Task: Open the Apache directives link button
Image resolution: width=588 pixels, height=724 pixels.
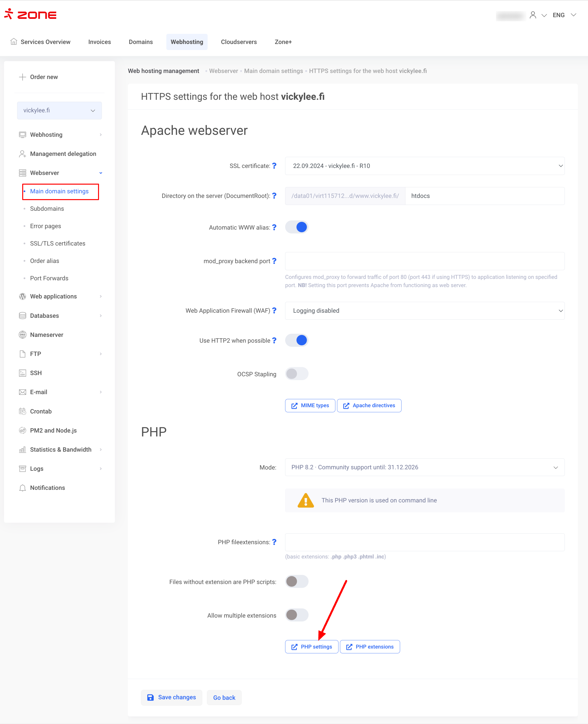Action: 369,405
